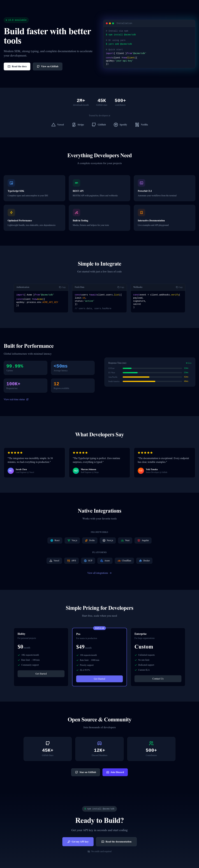199x868 pixels.
Task: Open View all integrations link
Action: pyautogui.click(x=99, y=573)
